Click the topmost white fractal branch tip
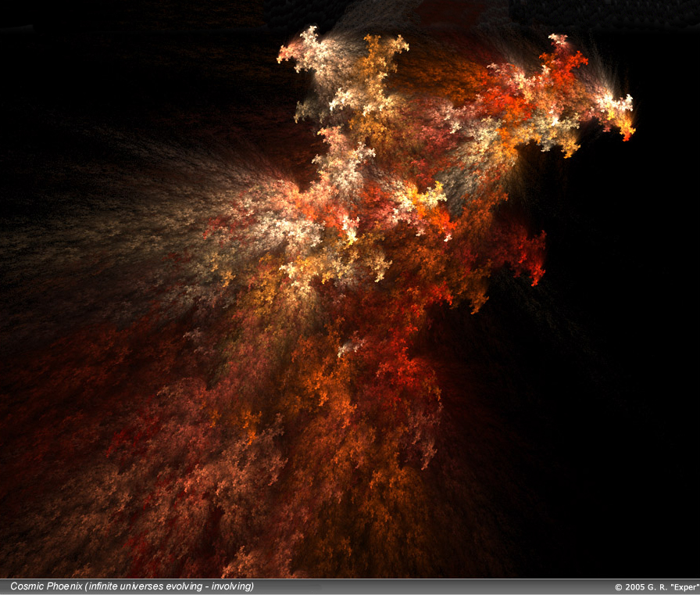The height and width of the screenshot is (595, 700). [x=311, y=34]
